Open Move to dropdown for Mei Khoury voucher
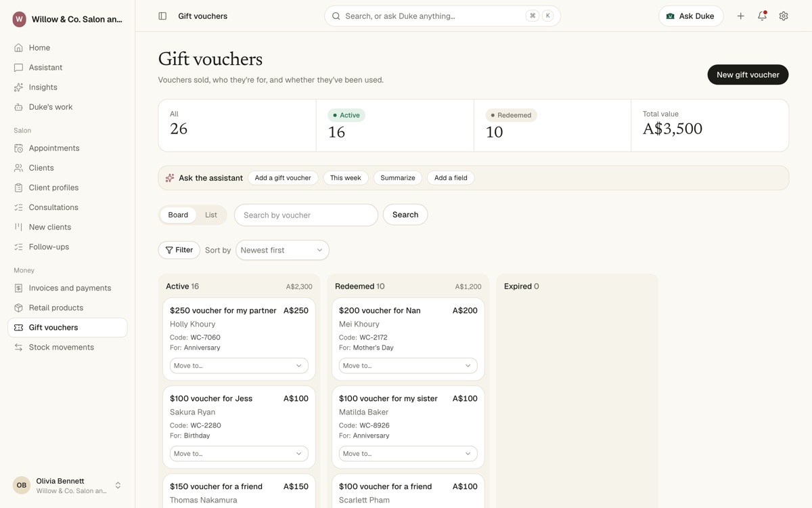The width and height of the screenshot is (812, 508). pos(408,366)
